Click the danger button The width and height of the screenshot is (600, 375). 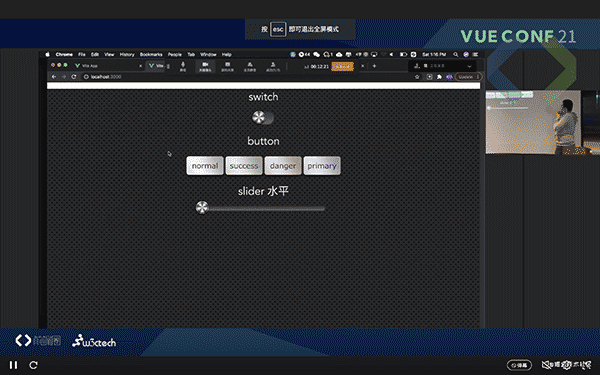[283, 166]
